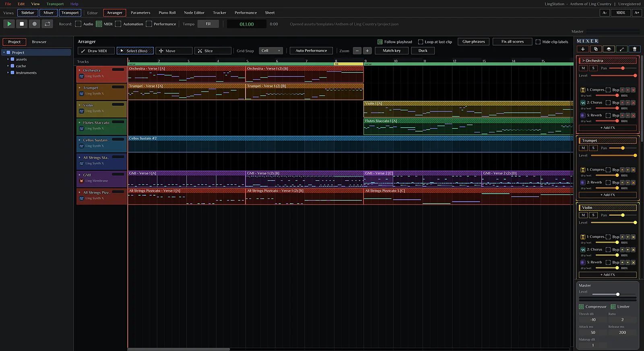Click the Ling Membrane icon on GMI track
Viewport: 644px width, 351px height.
(81, 181)
